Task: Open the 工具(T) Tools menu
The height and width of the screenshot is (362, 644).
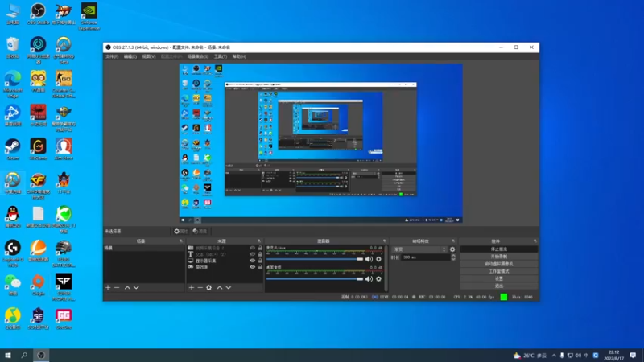Action: (x=221, y=56)
